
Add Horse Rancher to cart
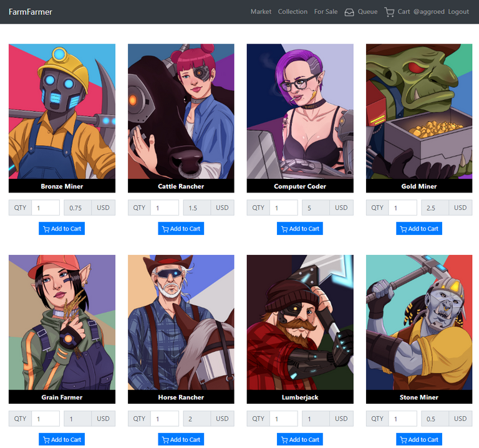[x=181, y=439]
